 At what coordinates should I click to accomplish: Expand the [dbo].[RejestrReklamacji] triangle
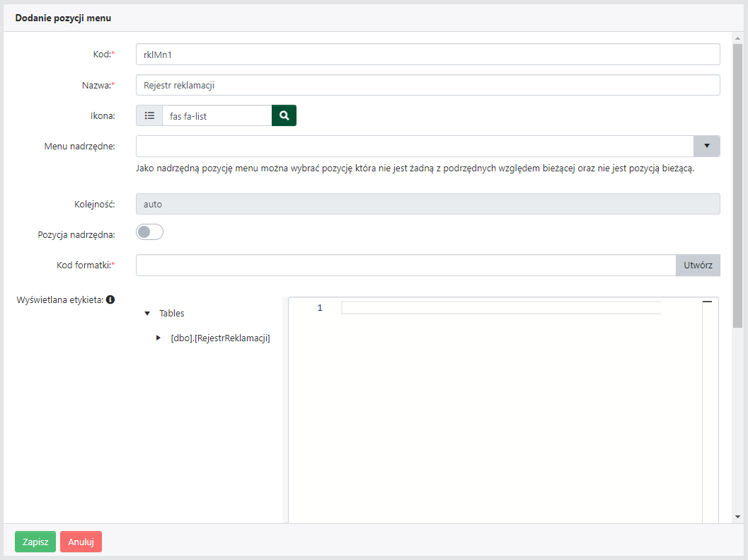tap(159, 338)
